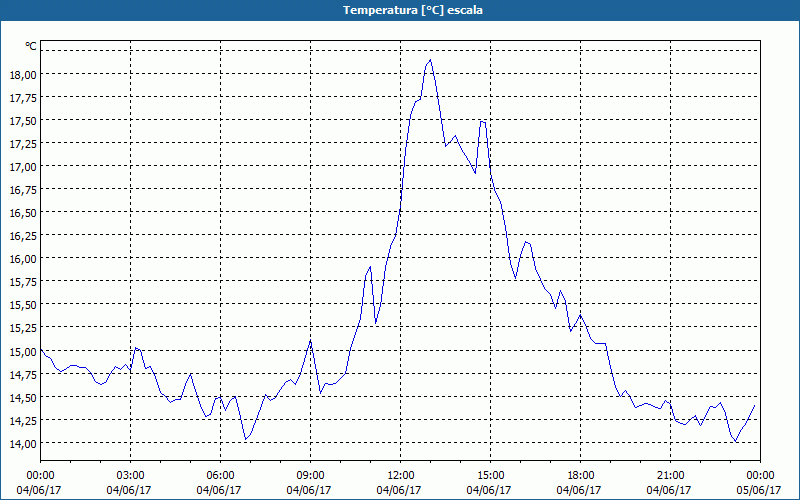This screenshot has height=500, width=800.
Task: Click the 16,00 y-axis label
Action: click(x=23, y=259)
